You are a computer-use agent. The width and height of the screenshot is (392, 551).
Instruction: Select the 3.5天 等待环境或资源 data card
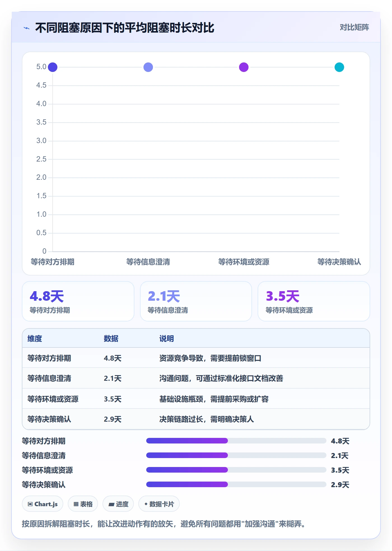point(314,301)
